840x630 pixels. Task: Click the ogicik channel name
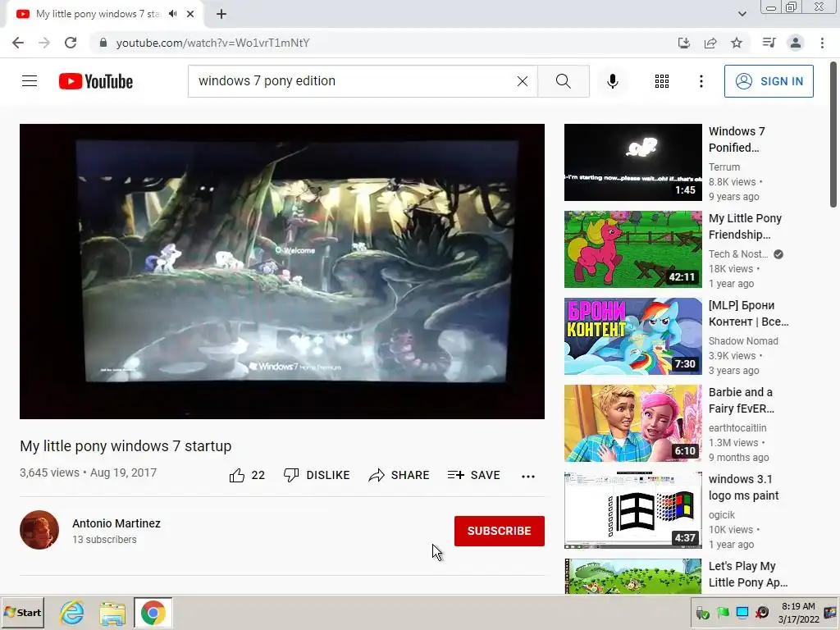(x=722, y=515)
